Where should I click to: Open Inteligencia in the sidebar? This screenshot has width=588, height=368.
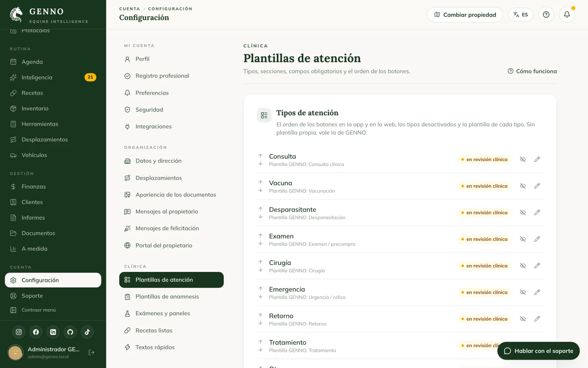coord(53,77)
